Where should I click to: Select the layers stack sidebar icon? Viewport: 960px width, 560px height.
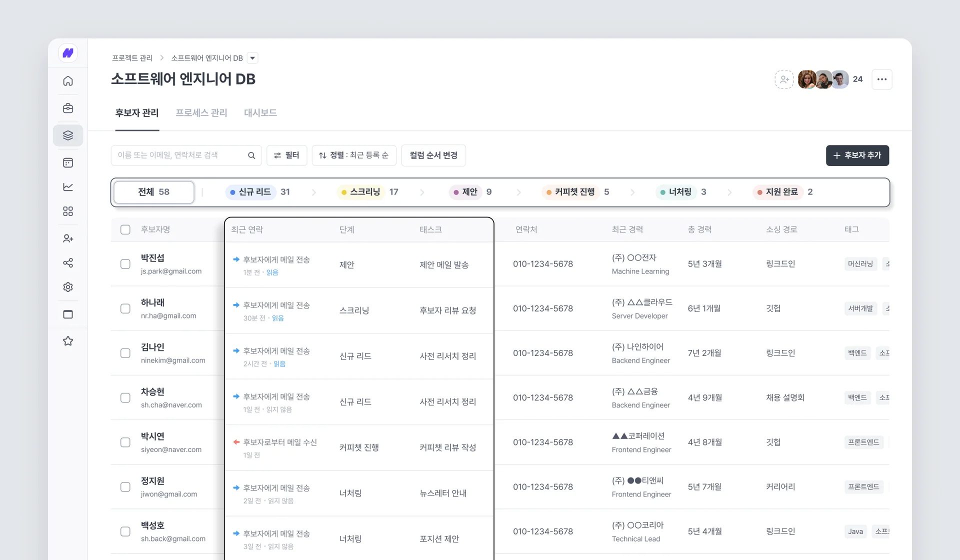[68, 135]
